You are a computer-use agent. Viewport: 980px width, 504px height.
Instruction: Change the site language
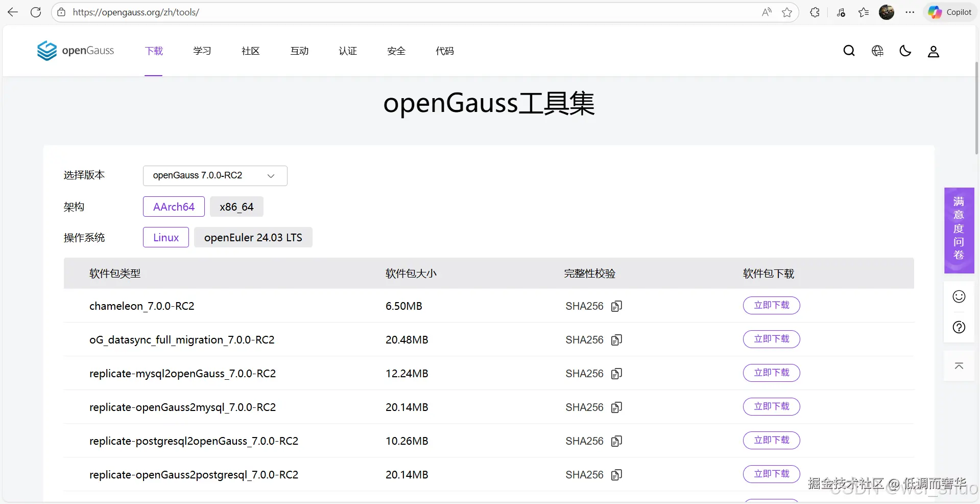tap(877, 51)
